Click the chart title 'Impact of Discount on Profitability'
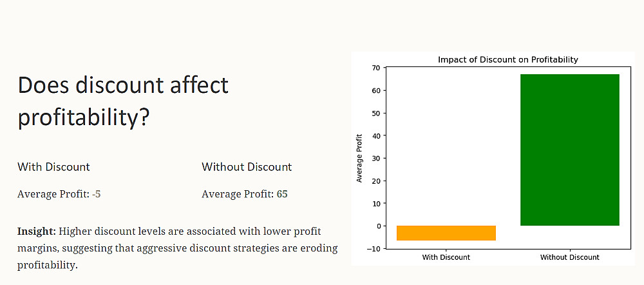The width and height of the screenshot is (644, 285). [x=507, y=60]
